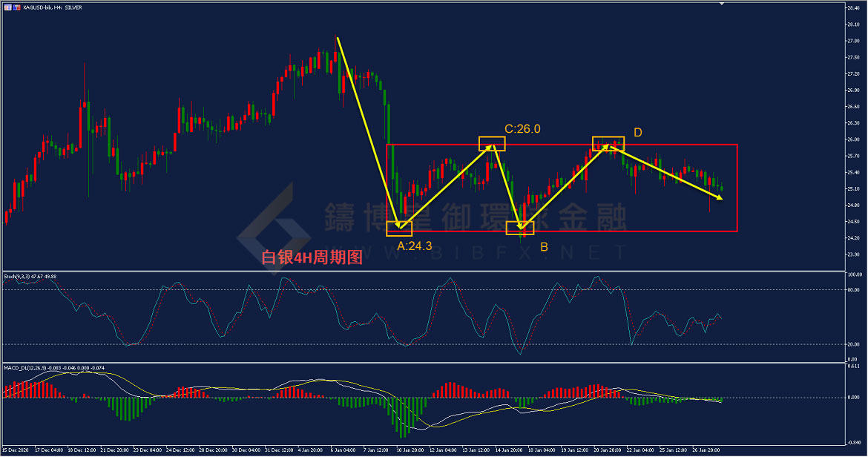Select the orange box at point D
The width and height of the screenshot is (868, 457).
pos(608,143)
